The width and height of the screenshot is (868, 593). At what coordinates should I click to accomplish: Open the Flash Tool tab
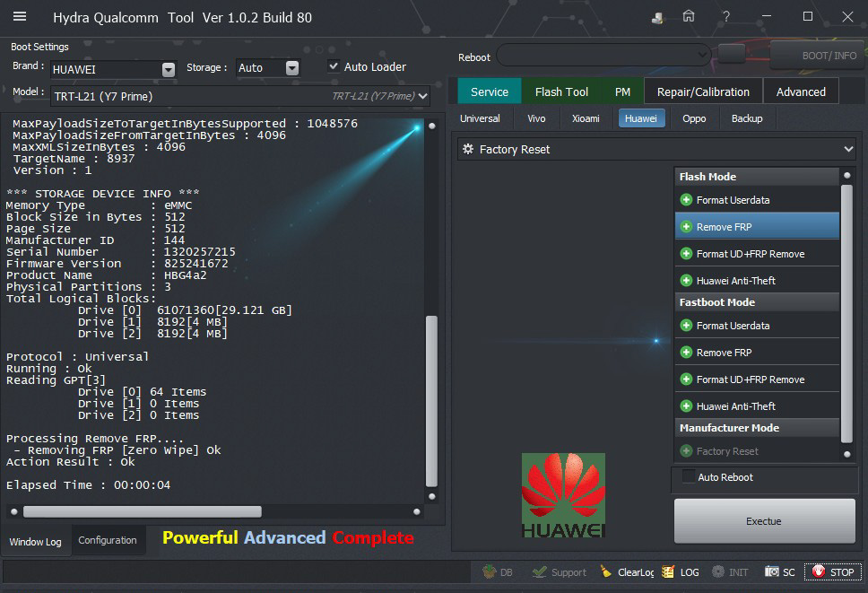561,92
